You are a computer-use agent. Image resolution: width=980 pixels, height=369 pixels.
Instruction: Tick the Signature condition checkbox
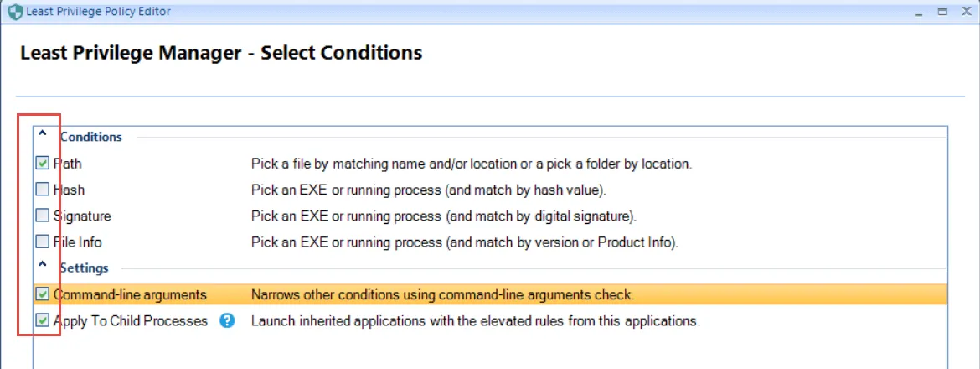(x=42, y=216)
